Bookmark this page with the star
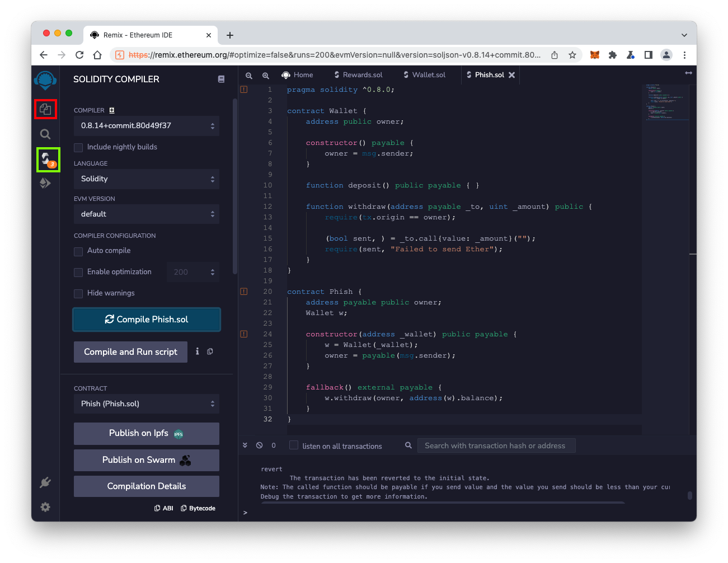The image size is (728, 563). coord(572,55)
